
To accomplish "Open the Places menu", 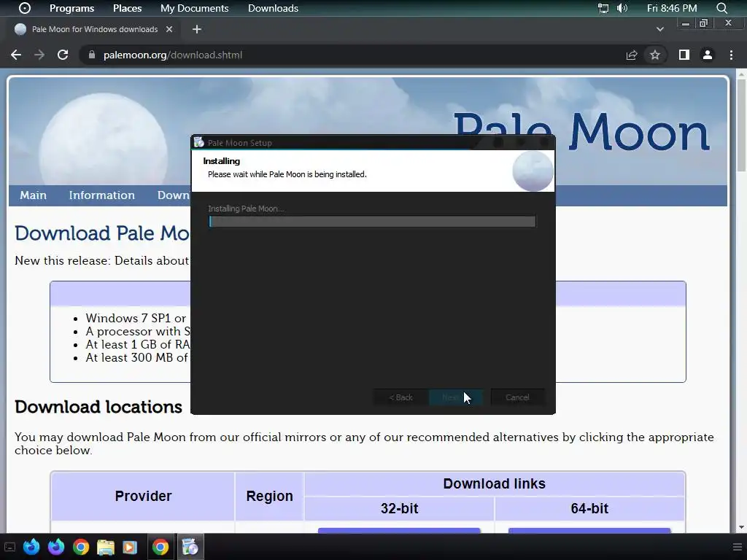I will pyautogui.click(x=127, y=8).
